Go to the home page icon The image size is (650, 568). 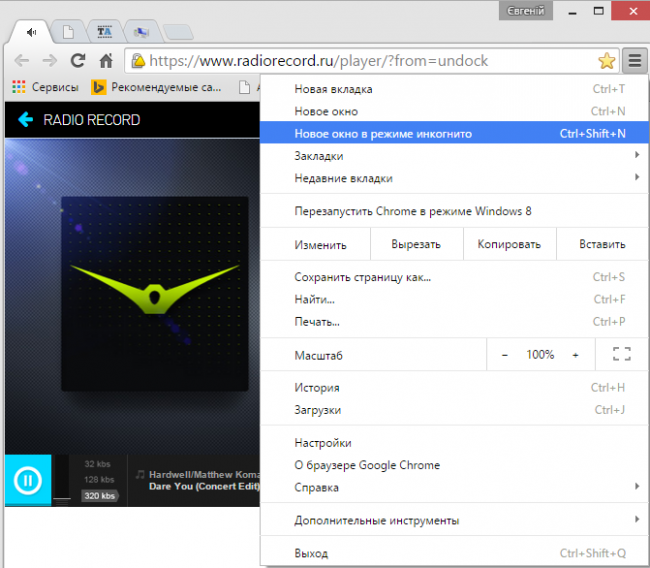point(106,61)
